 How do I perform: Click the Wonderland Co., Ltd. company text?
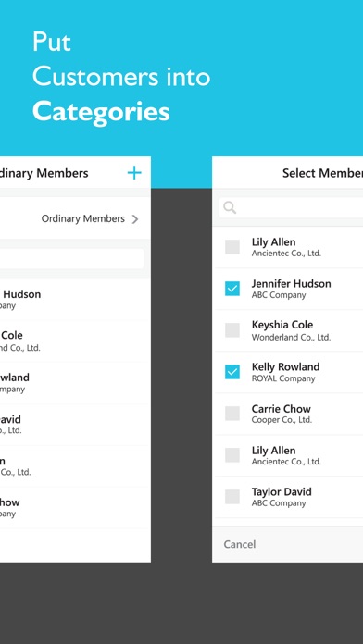click(x=291, y=338)
